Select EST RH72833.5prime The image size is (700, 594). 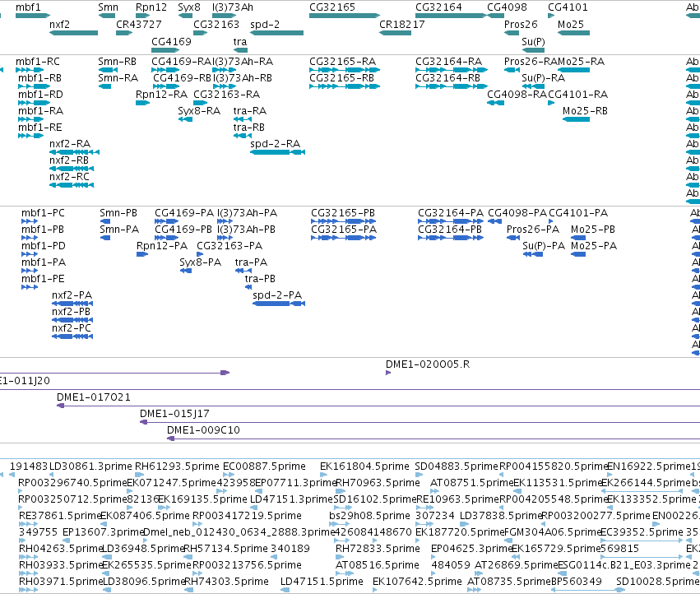point(378,549)
